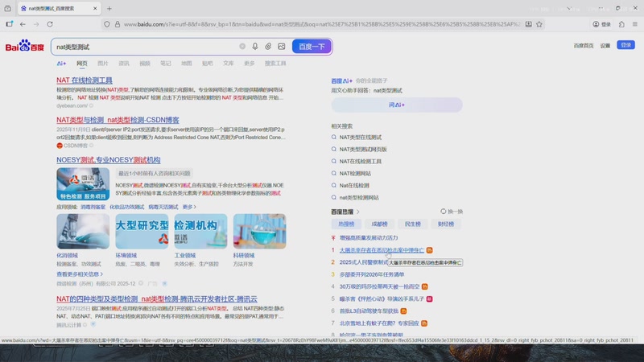
Task: Click the save page icon in address bar
Action: (x=529, y=24)
